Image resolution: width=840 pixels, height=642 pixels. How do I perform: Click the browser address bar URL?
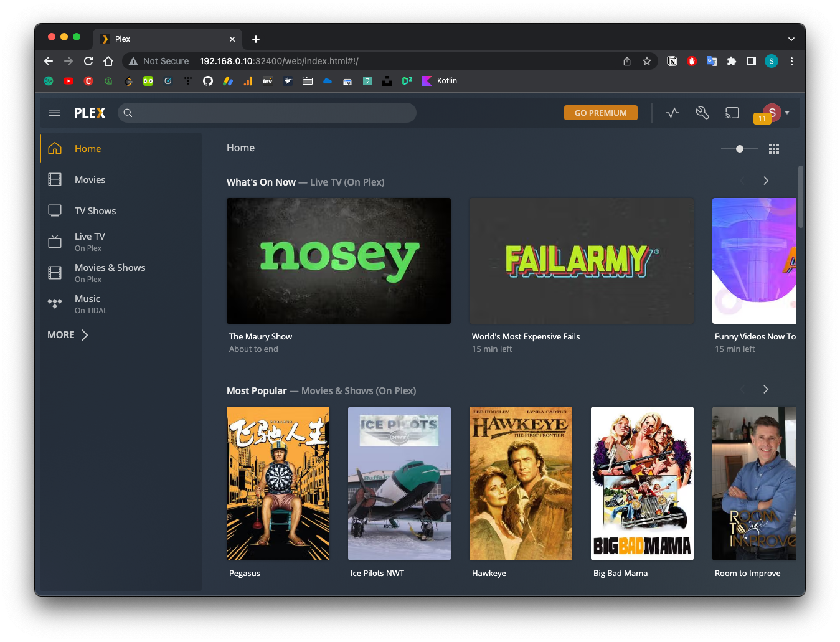click(279, 61)
